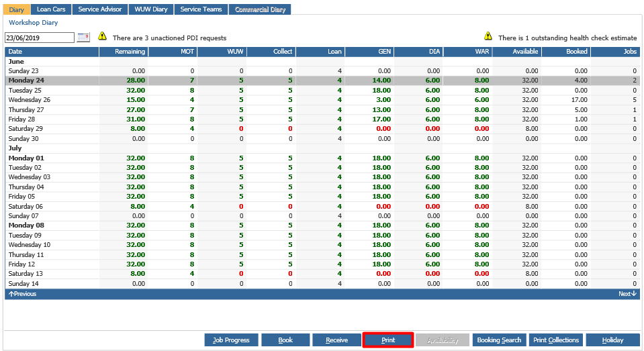The height and width of the screenshot is (351, 644).
Task: Click the Receive button
Action: click(337, 340)
